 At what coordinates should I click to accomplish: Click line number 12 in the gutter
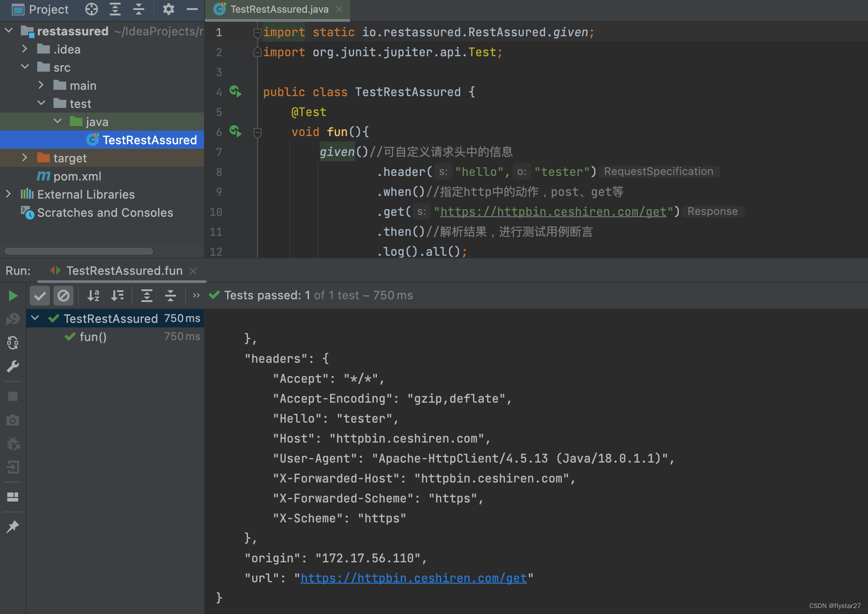point(216,251)
